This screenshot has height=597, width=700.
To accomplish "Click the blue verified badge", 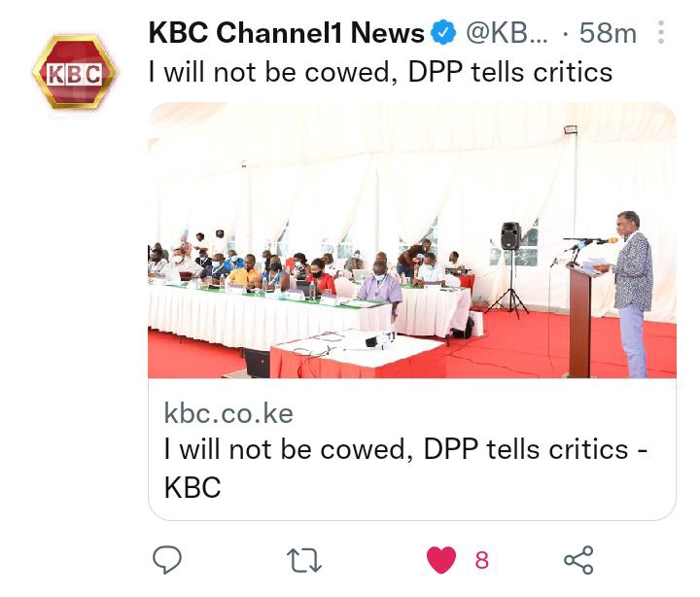I will 443,33.
